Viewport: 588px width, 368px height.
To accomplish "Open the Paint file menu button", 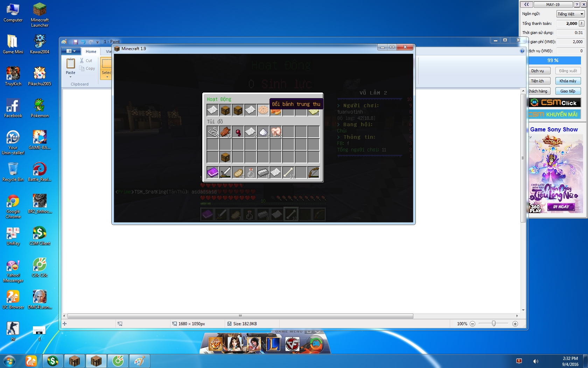I will pos(71,51).
